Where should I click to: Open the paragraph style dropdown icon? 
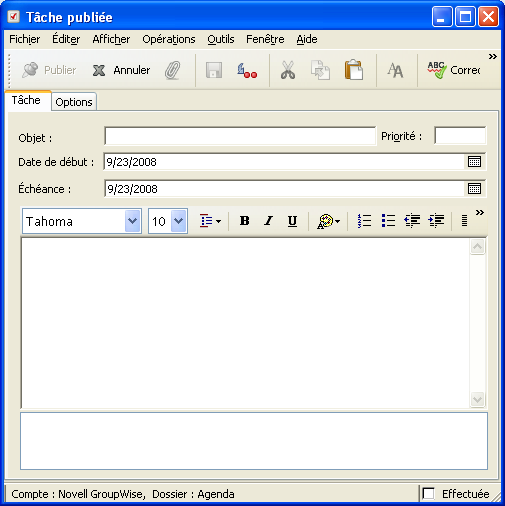pyautogui.click(x=210, y=221)
